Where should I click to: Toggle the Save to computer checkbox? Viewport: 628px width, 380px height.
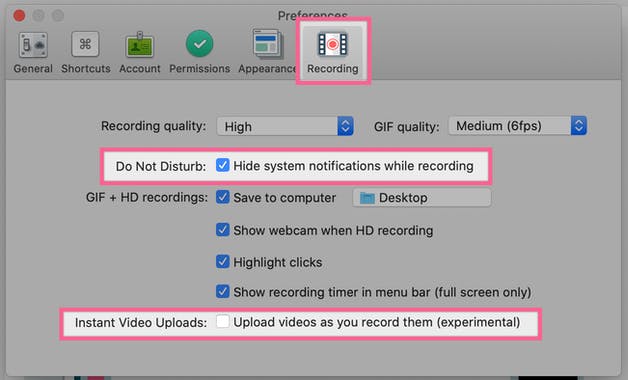pyautogui.click(x=223, y=197)
